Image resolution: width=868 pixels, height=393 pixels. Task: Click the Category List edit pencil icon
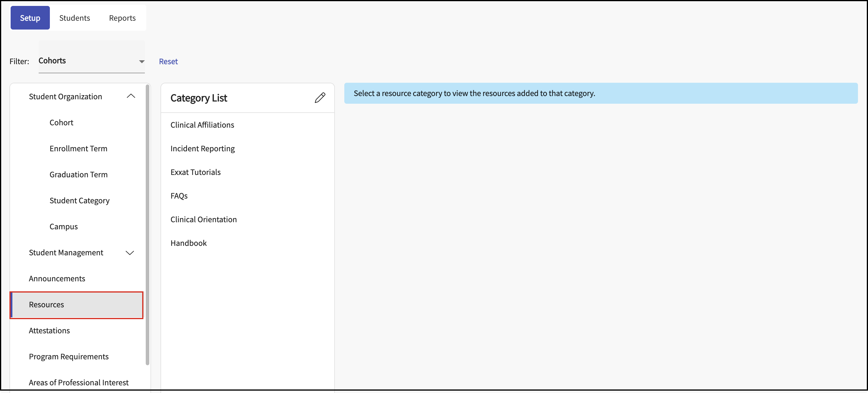click(x=320, y=98)
